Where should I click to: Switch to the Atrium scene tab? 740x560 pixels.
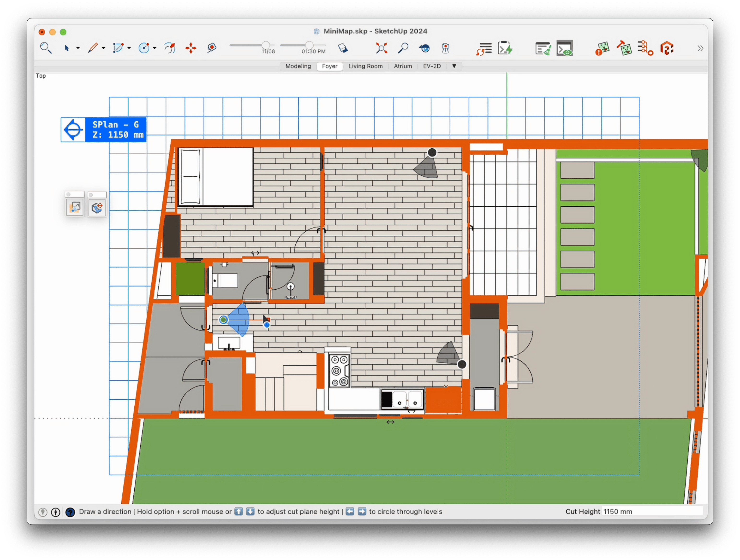point(402,66)
